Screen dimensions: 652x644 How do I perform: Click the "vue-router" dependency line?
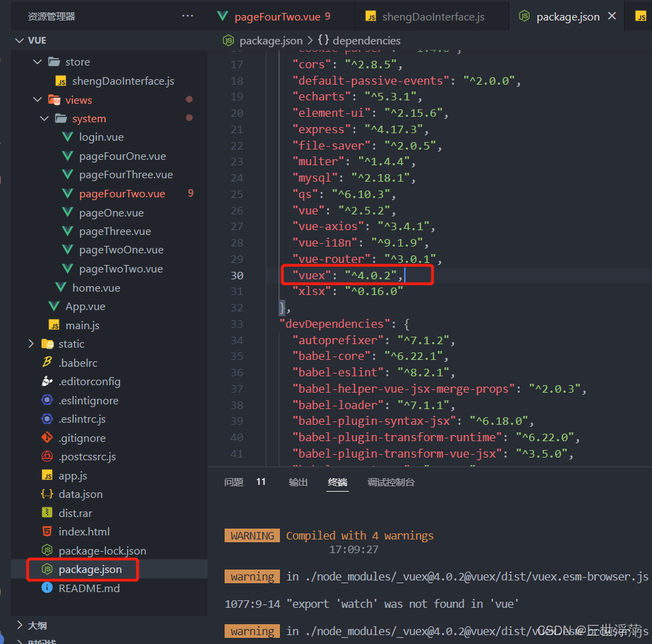[367, 259]
